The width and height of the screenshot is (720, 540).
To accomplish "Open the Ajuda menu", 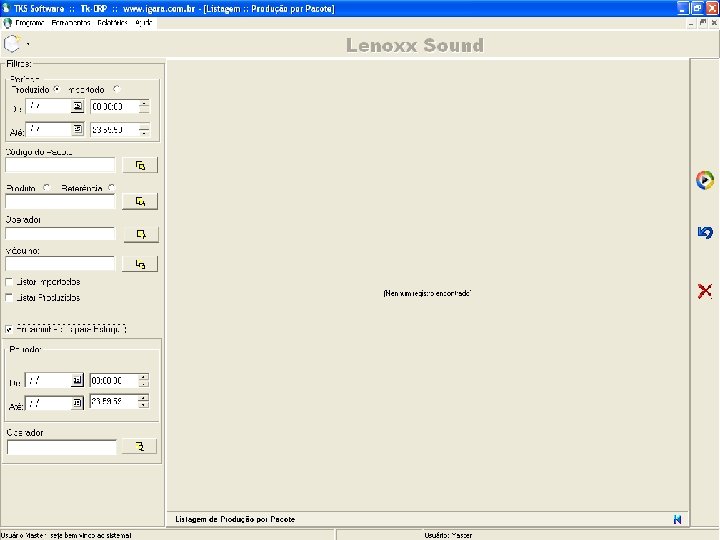I will click(144, 22).
